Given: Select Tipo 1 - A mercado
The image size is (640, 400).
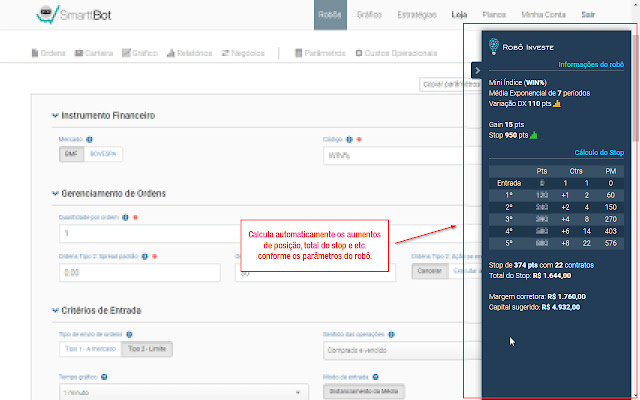Looking at the screenshot, I should click(x=90, y=349).
